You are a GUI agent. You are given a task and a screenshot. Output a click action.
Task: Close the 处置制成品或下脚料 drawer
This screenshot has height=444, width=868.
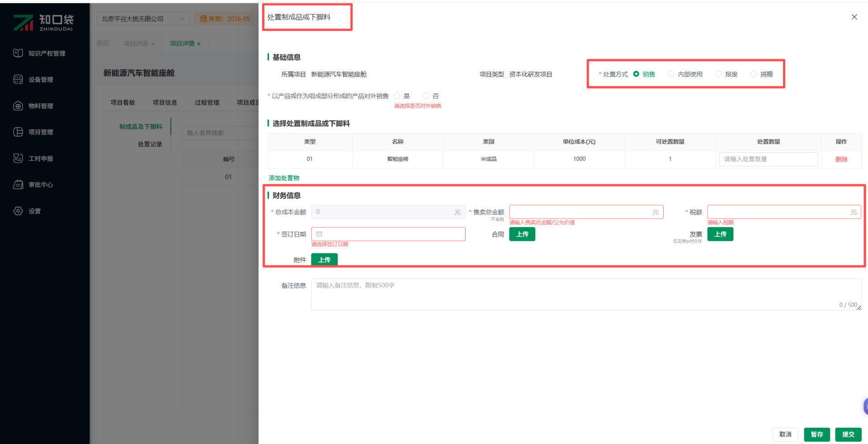click(x=854, y=17)
